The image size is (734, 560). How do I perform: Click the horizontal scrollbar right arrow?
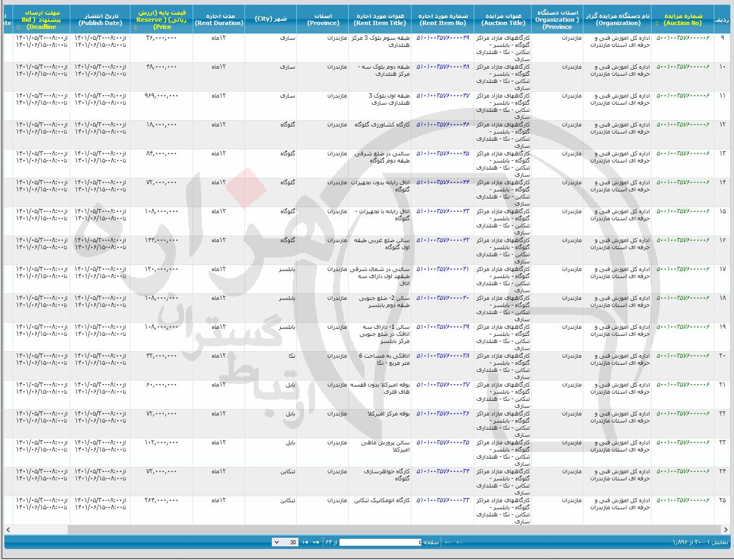(725, 529)
